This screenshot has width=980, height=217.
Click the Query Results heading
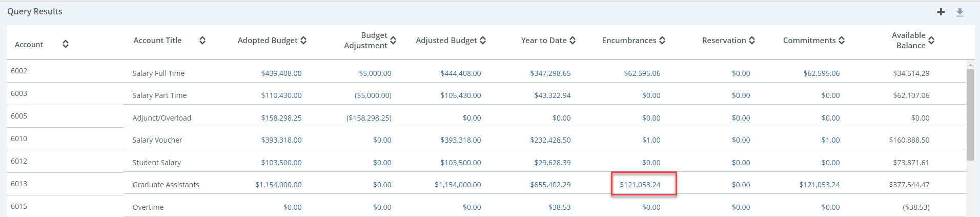point(35,11)
